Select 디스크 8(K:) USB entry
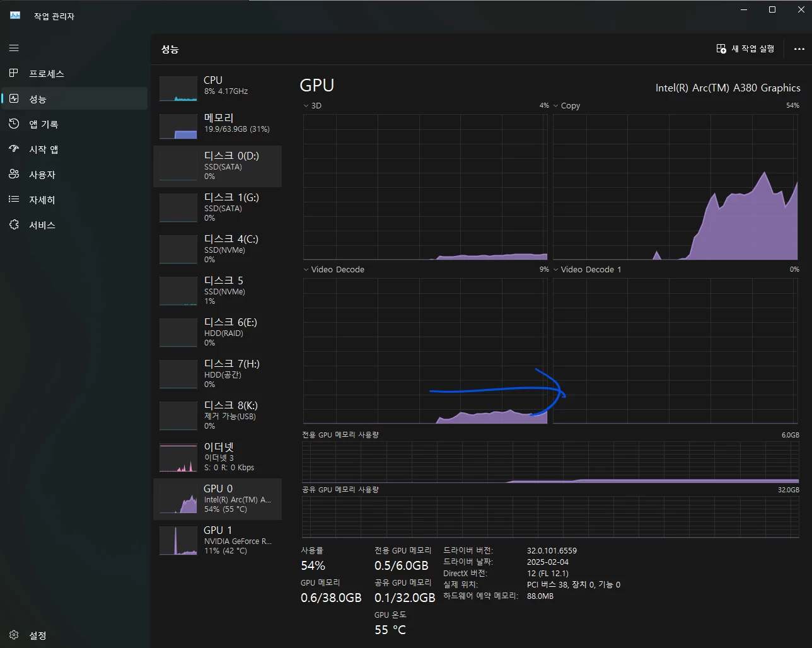 pos(217,416)
